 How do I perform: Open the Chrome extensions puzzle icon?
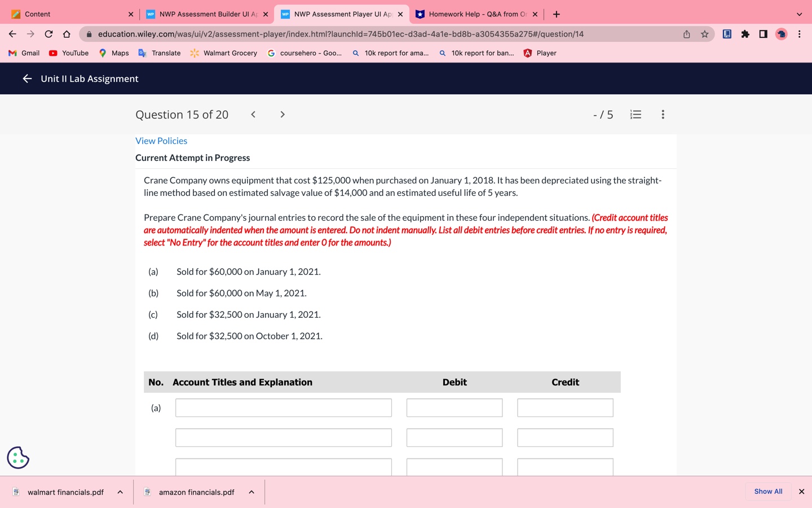point(745,34)
